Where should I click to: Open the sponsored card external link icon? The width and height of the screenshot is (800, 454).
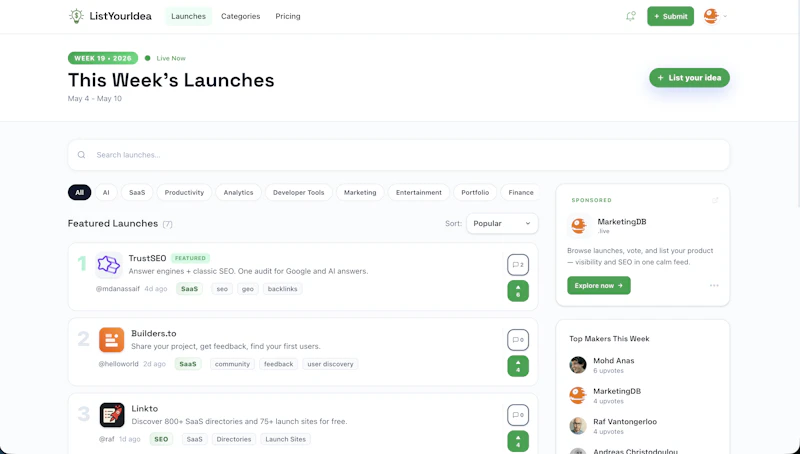pos(715,200)
